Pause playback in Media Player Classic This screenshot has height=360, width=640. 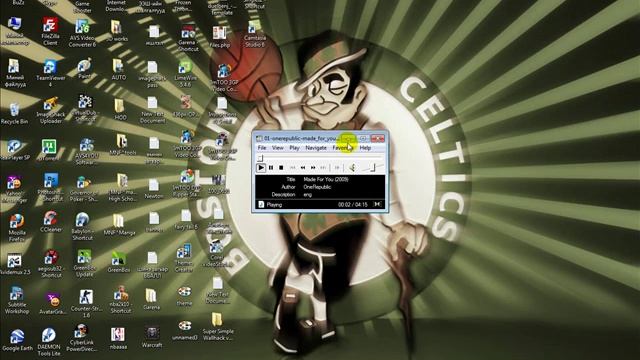[271, 167]
